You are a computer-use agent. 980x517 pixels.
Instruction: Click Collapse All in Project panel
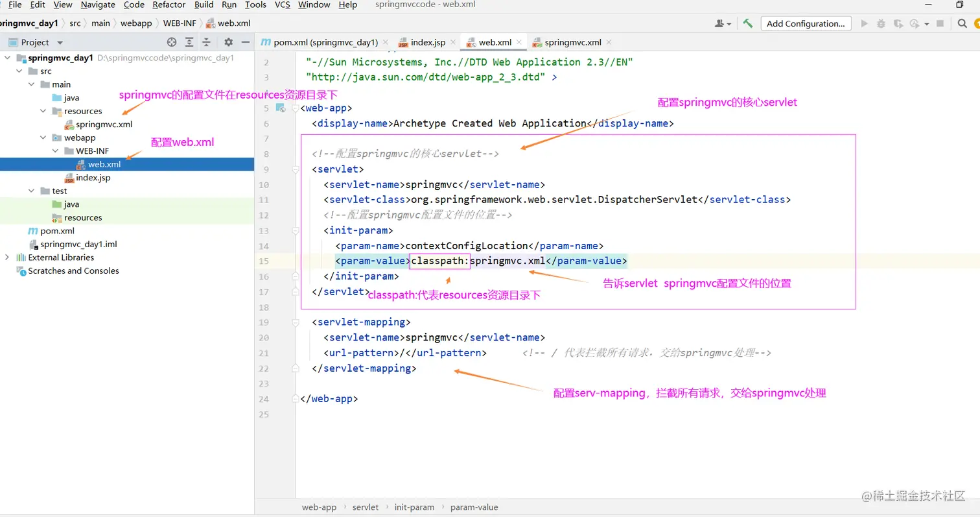[x=206, y=42]
